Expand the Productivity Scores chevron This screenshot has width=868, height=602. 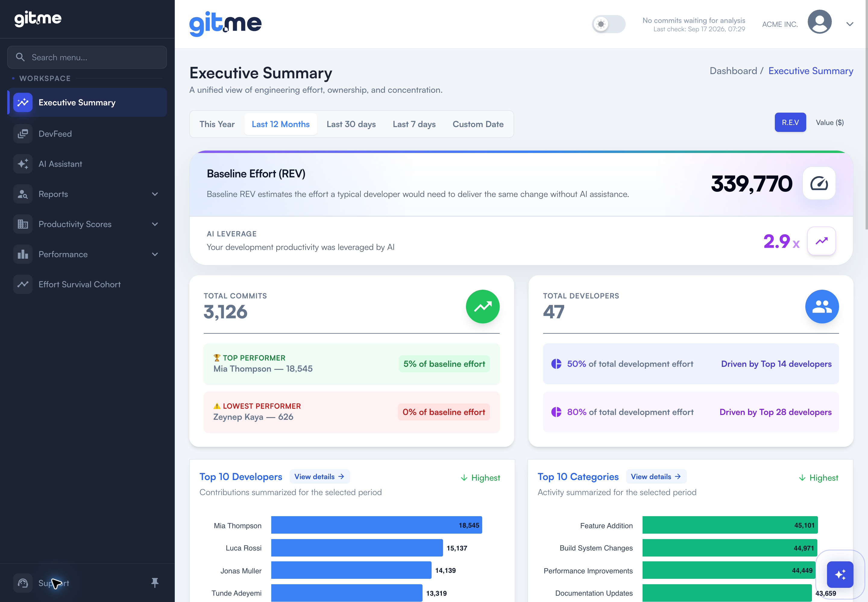(155, 224)
